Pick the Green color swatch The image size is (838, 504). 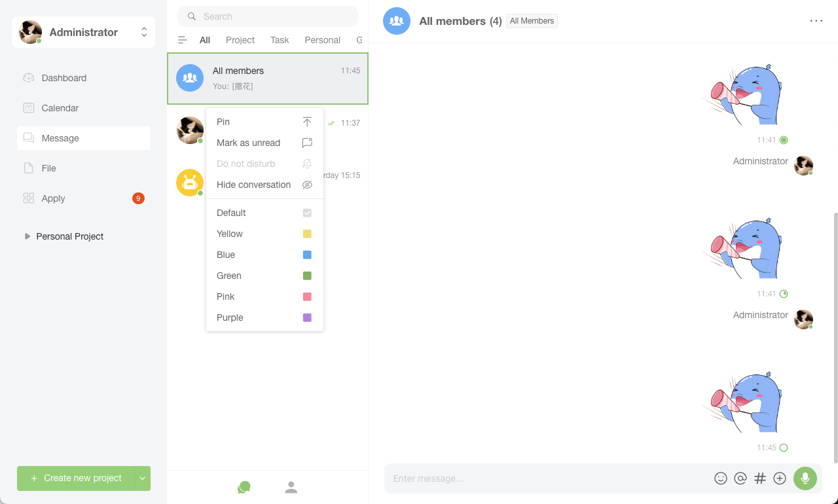(x=307, y=276)
